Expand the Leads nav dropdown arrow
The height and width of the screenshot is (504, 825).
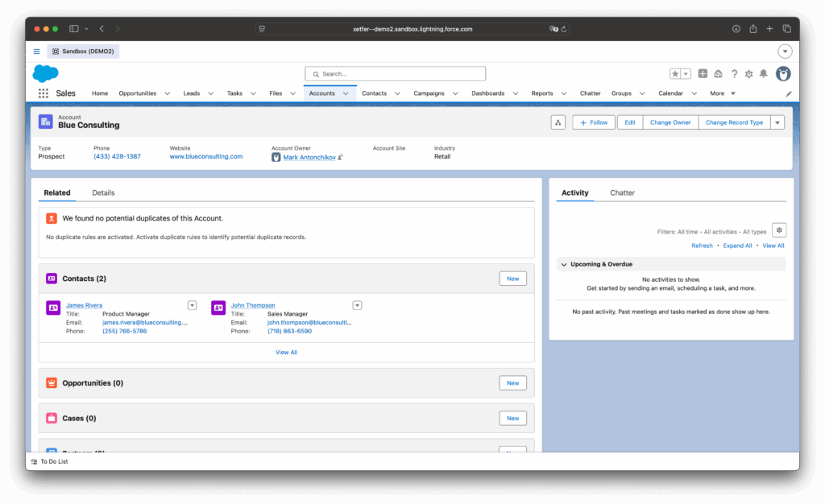[210, 93]
